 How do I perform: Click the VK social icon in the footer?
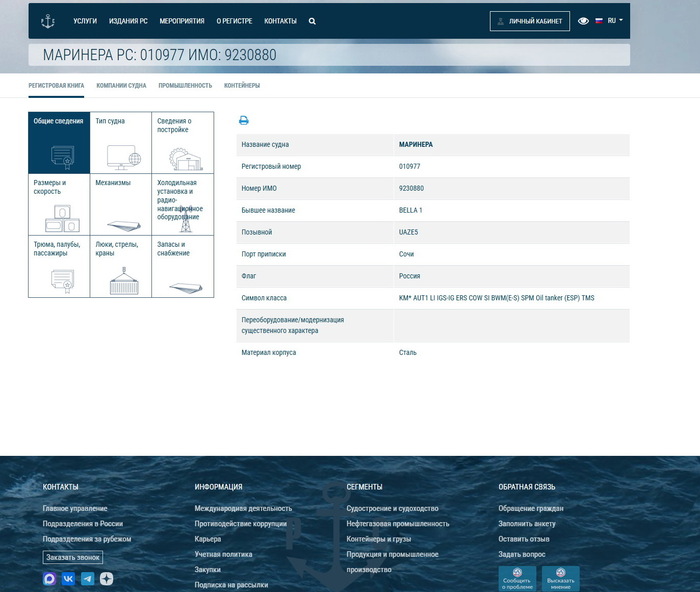(x=69, y=578)
